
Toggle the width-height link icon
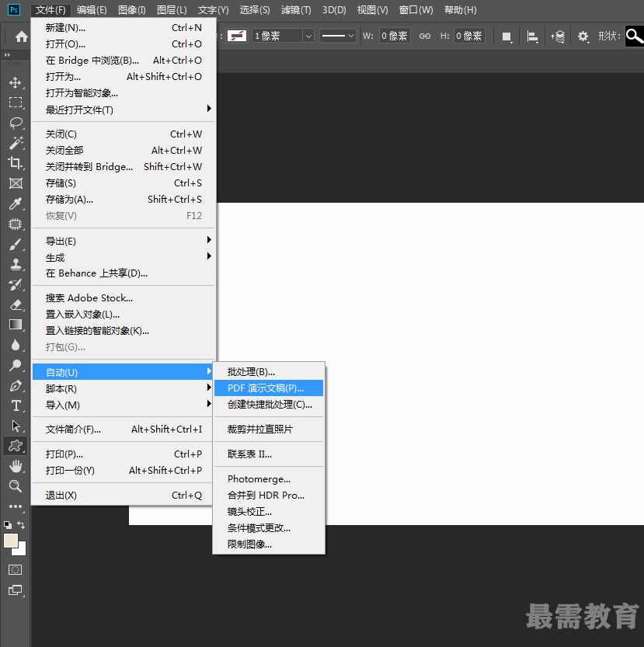click(425, 37)
